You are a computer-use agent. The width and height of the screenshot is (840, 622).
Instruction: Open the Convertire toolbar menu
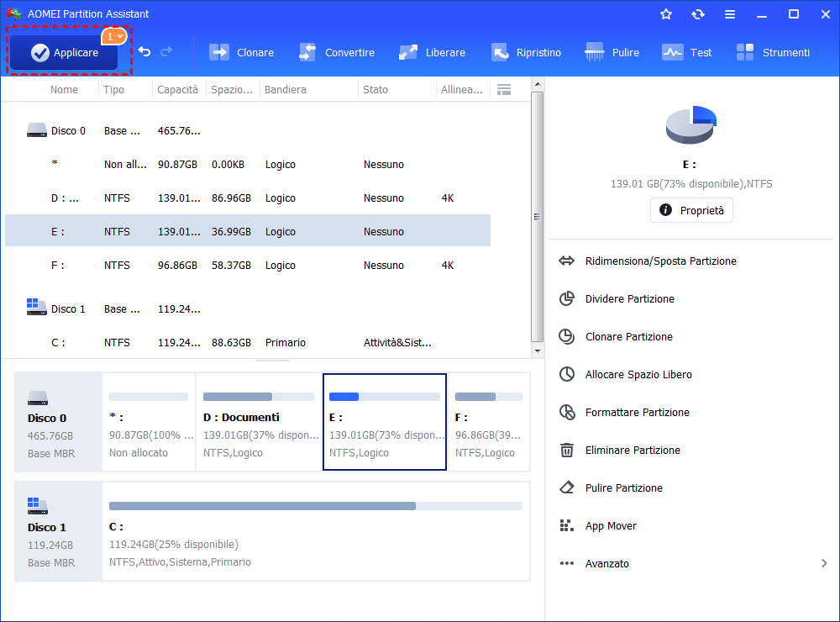(x=337, y=53)
